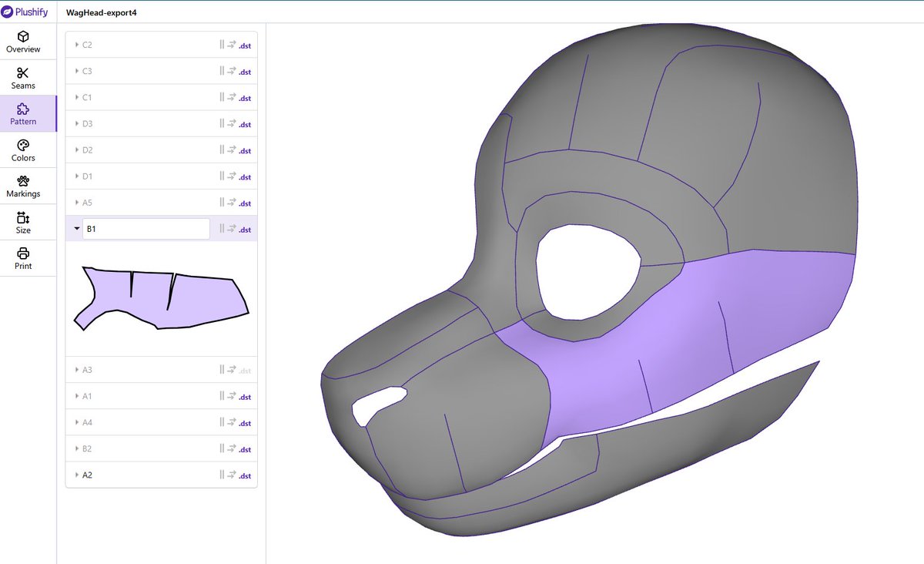Open the Print section
924x564 pixels.
coord(23,259)
